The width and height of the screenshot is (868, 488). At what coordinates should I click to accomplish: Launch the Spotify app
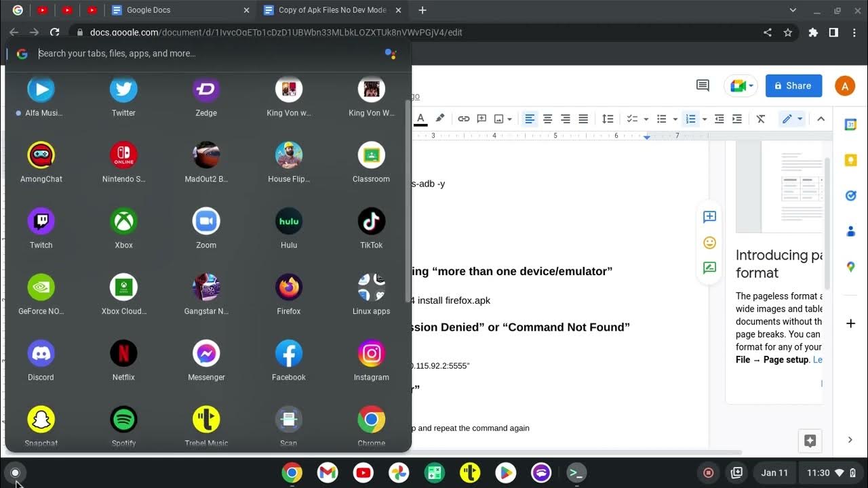coord(123,420)
